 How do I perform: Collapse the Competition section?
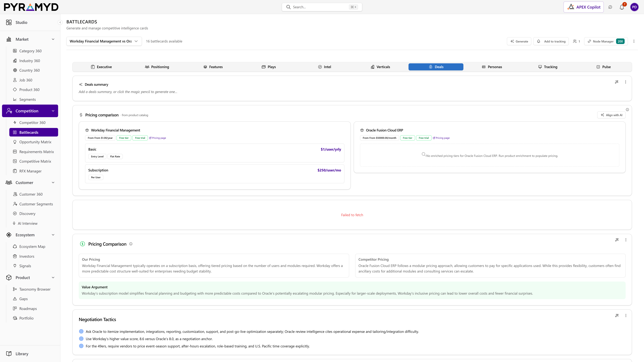(53, 111)
